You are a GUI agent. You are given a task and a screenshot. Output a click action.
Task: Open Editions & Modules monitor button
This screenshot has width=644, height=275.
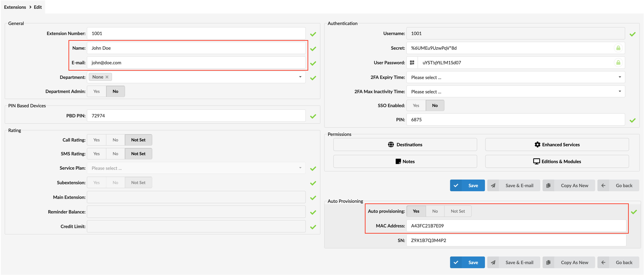[557, 162]
